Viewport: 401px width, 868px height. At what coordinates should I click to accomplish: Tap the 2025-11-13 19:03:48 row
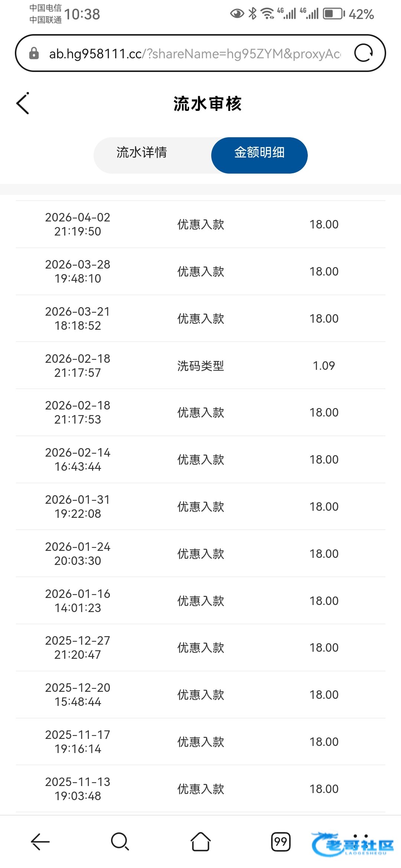click(x=200, y=789)
